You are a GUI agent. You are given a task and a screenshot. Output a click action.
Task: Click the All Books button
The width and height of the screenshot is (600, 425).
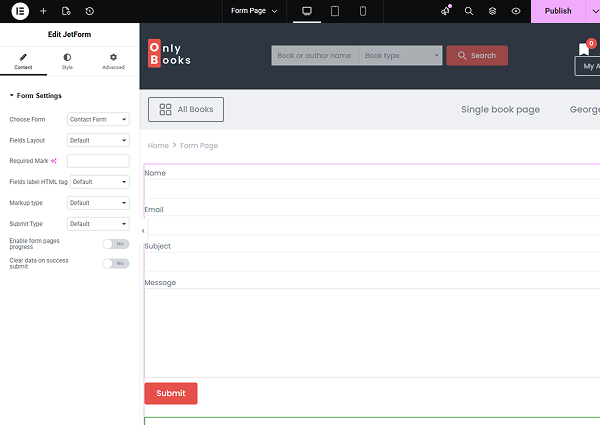[186, 109]
